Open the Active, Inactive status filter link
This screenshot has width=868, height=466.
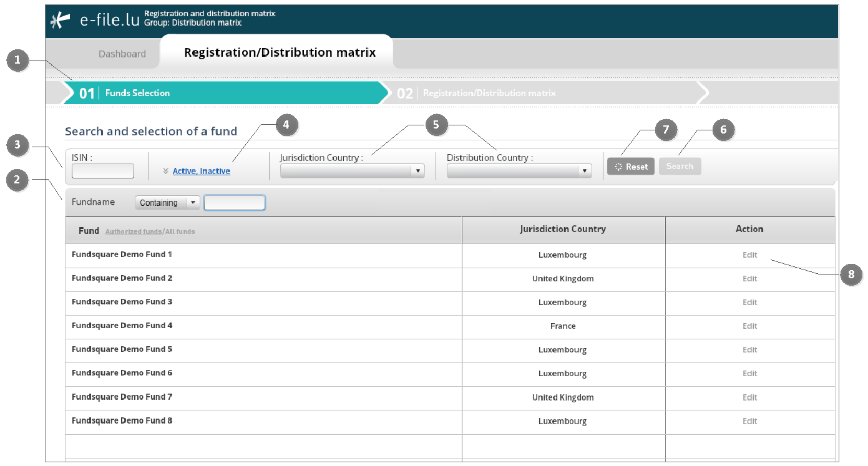[x=201, y=171]
